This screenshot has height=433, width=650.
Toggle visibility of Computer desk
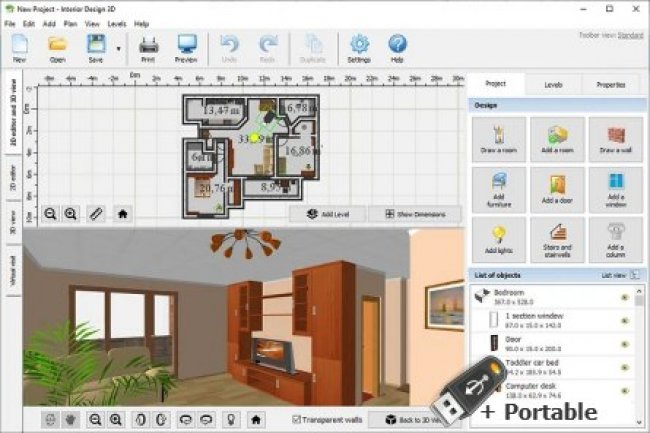625,391
